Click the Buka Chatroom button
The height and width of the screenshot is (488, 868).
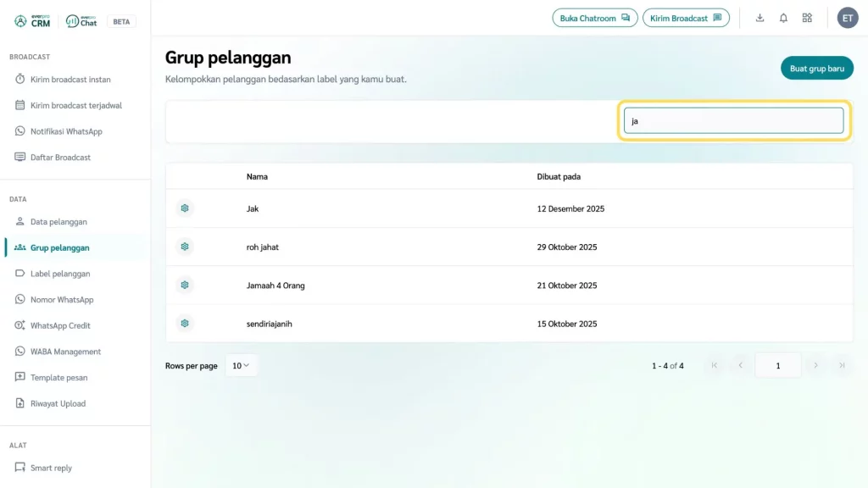594,18
